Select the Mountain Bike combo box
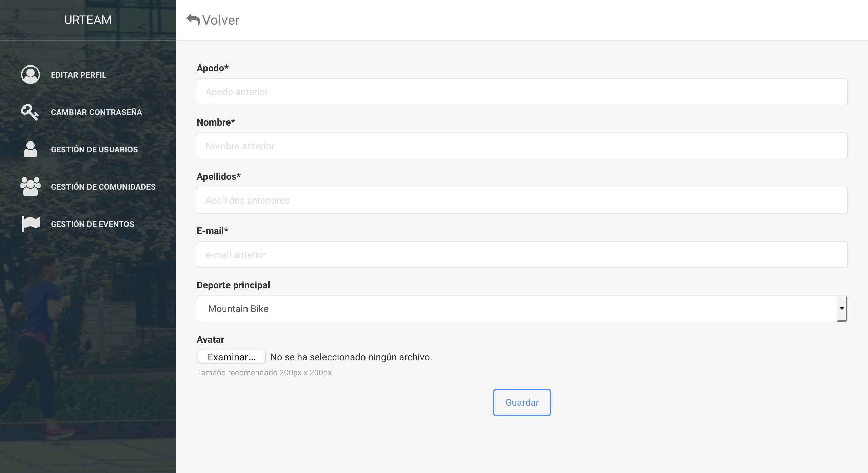The height and width of the screenshot is (473, 868). click(x=522, y=309)
